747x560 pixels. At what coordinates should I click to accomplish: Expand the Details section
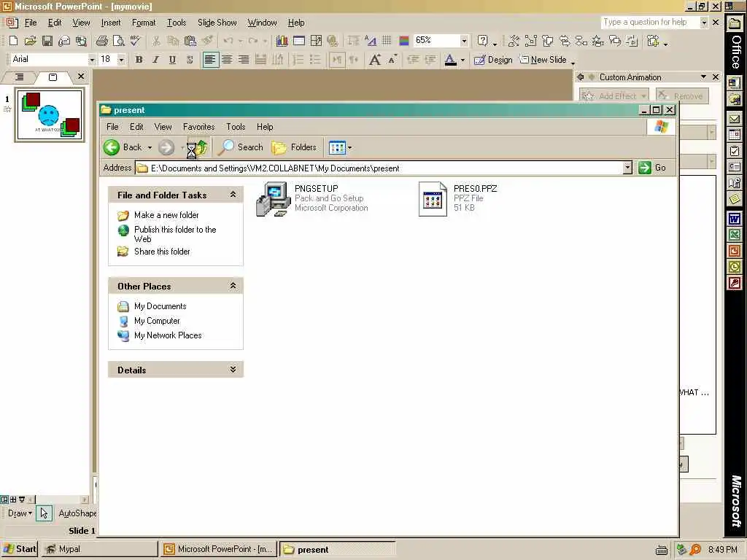233,370
